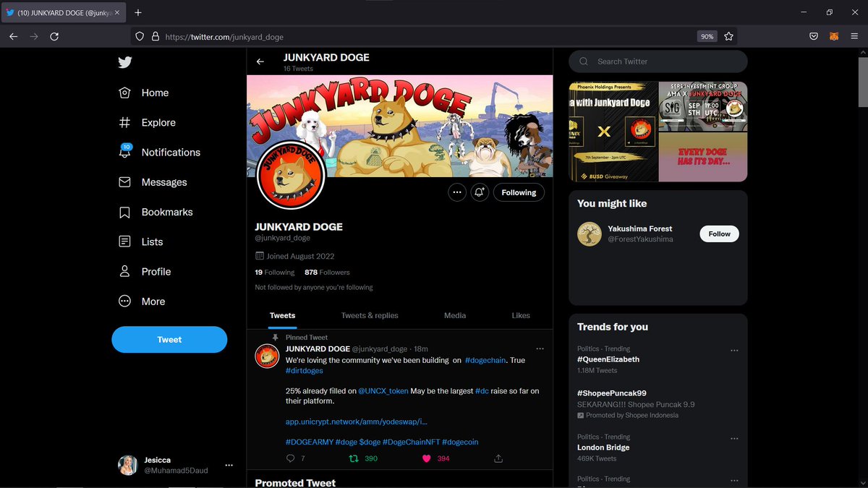This screenshot has height=488, width=868.
Task: Click in Search Twitter field
Action: 658,61
